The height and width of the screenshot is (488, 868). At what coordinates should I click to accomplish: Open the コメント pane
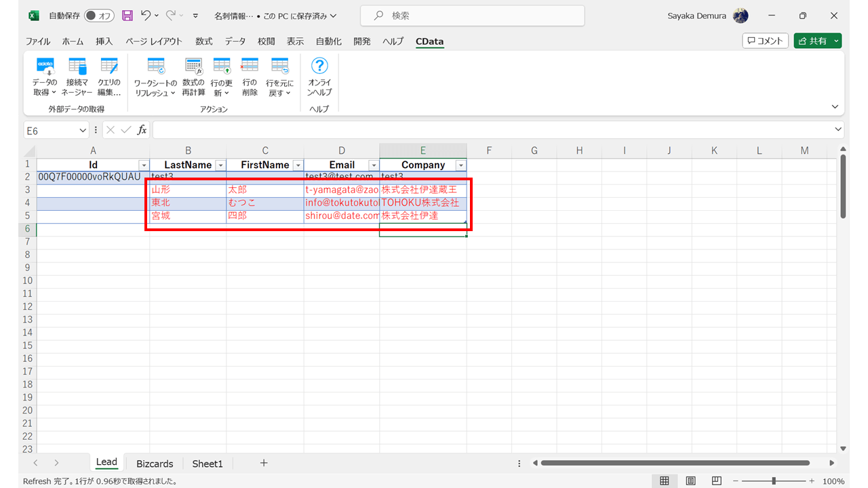[765, 40]
